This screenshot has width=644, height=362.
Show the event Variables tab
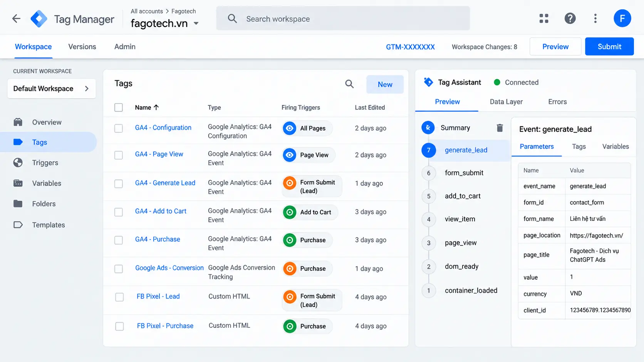pos(615,146)
